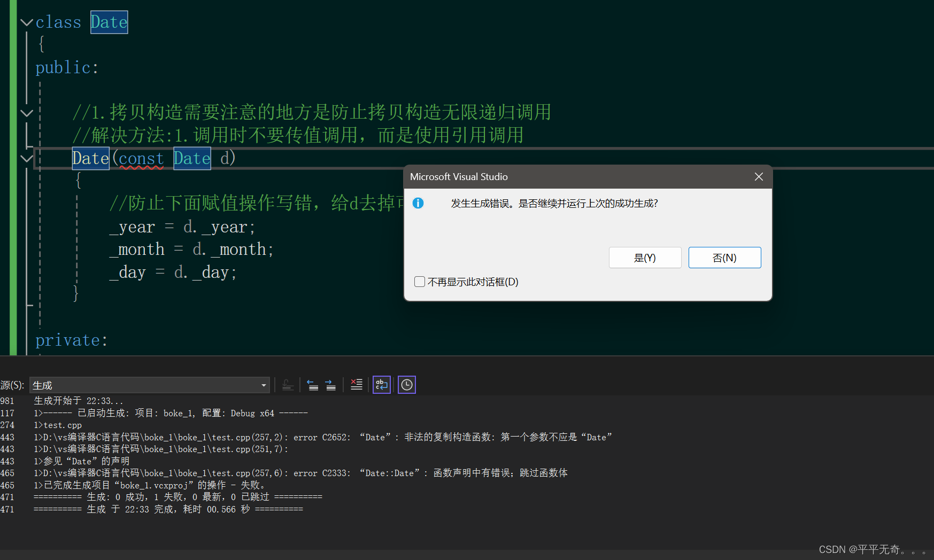This screenshot has width=934, height=560.
Task: Click the underlined const keyword
Action: tap(141, 158)
